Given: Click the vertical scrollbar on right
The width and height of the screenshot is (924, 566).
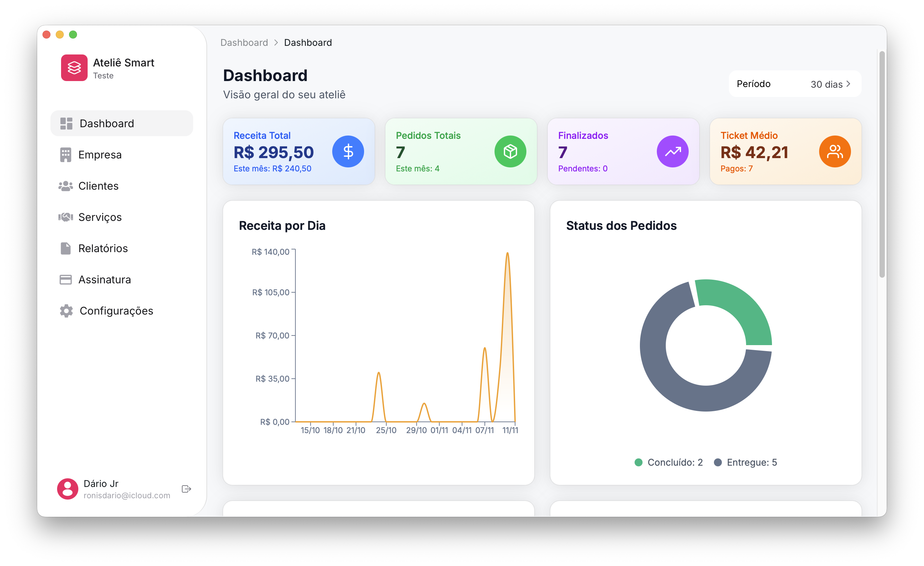Looking at the screenshot, I should tap(882, 165).
